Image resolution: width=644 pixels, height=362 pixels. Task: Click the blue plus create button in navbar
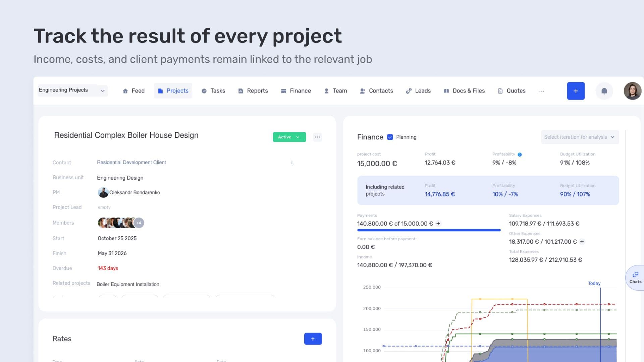click(576, 91)
